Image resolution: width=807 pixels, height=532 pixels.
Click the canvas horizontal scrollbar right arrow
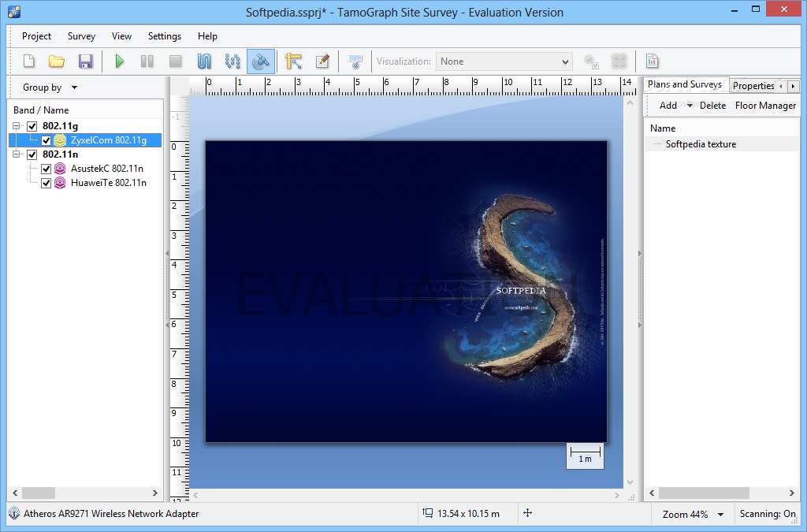pos(616,496)
